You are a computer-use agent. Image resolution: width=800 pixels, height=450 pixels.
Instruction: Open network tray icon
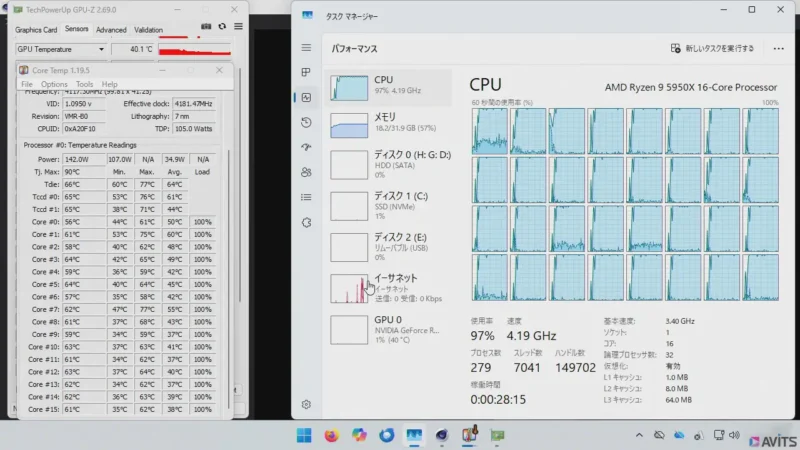(719, 435)
